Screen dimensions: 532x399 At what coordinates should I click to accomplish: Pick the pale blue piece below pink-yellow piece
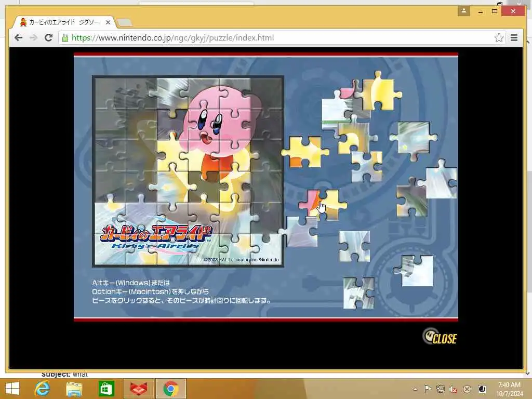click(x=354, y=246)
